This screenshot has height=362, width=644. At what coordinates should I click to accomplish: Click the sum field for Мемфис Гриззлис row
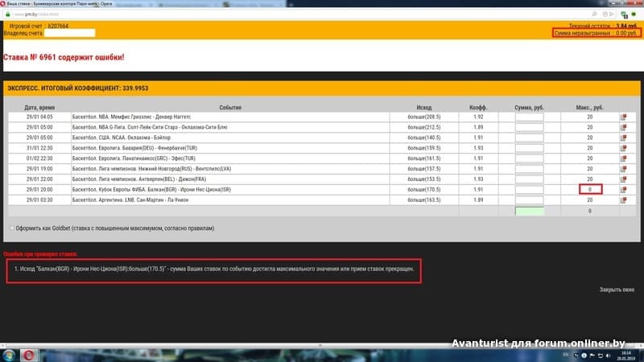tap(529, 117)
